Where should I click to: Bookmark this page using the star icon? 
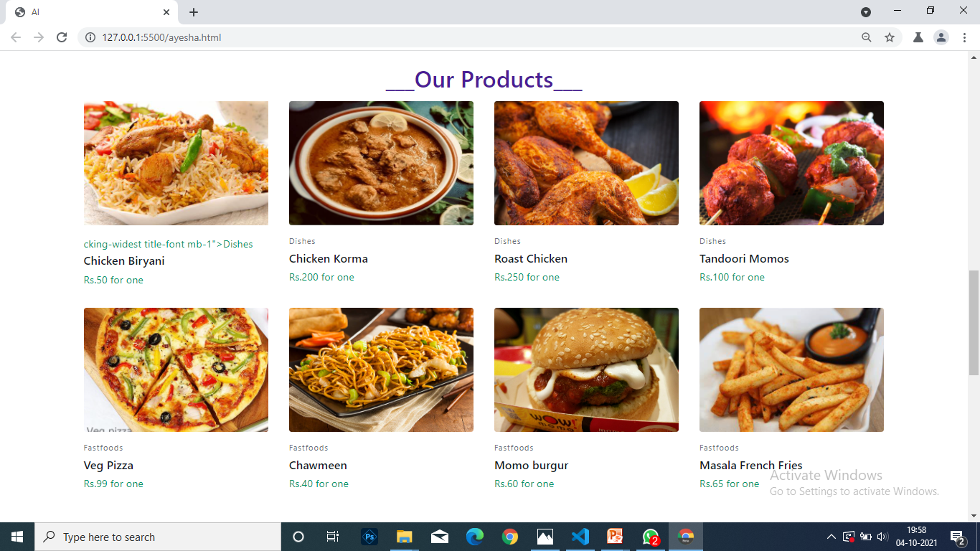click(890, 37)
